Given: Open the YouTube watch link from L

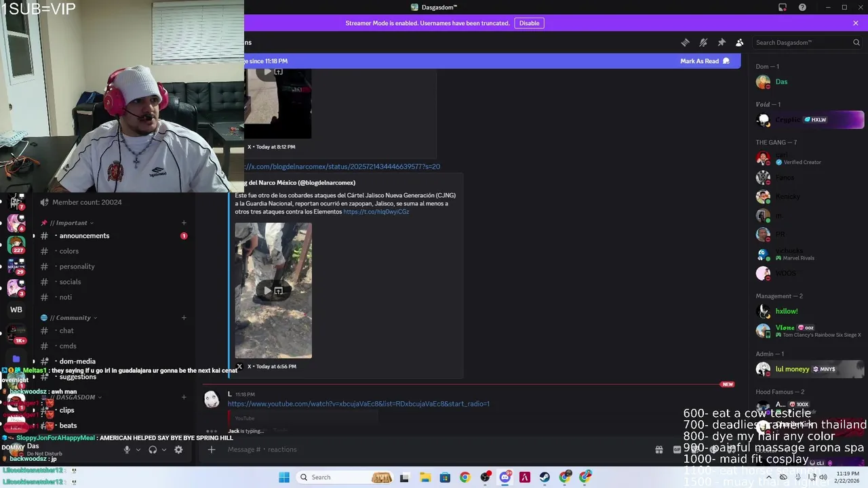Looking at the screenshot, I should (x=358, y=404).
